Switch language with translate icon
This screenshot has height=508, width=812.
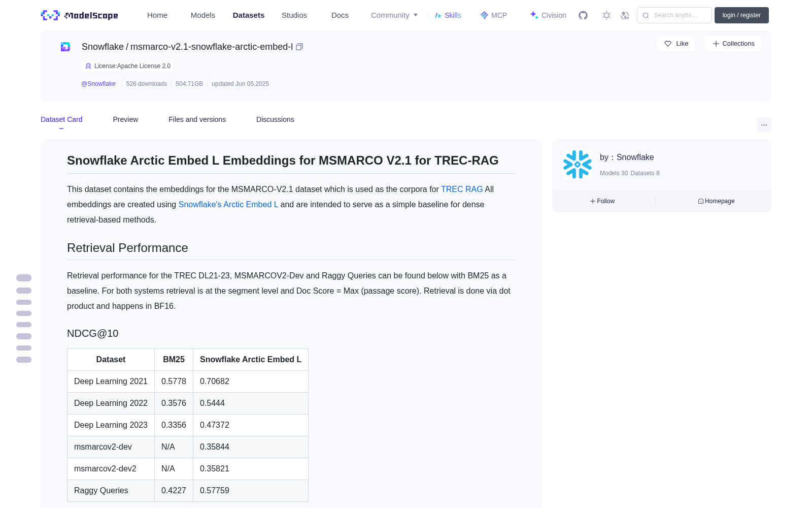(x=625, y=15)
